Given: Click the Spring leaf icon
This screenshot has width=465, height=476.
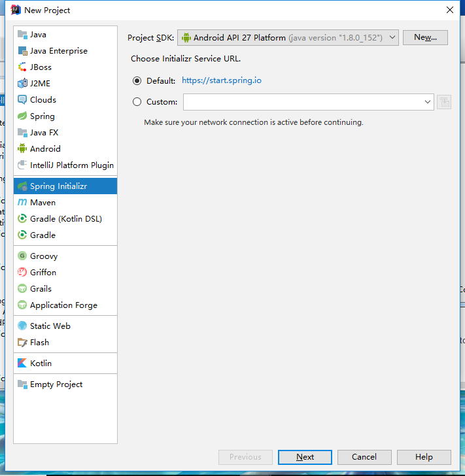Looking at the screenshot, I should coord(22,116).
